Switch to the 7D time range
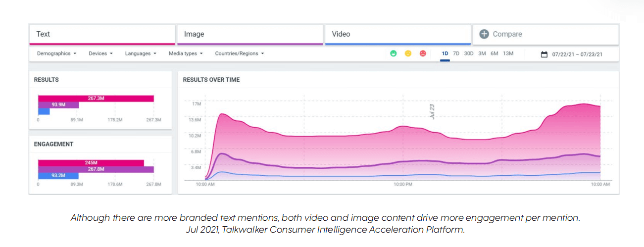 [456, 53]
